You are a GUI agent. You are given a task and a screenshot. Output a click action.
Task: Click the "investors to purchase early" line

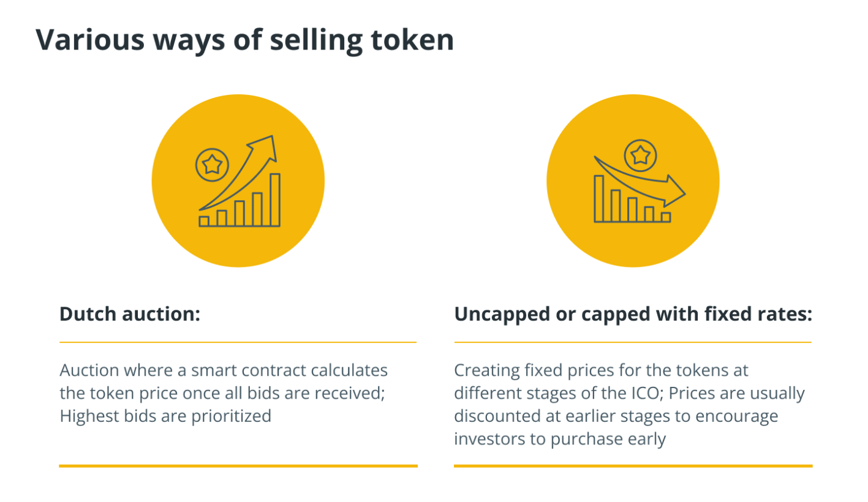[x=559, y=440]
